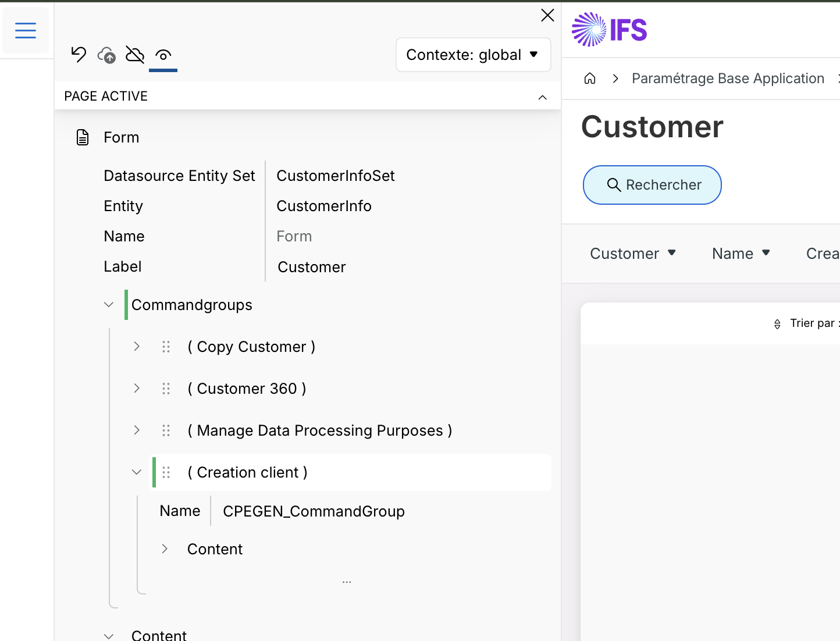Go to the home breadcrumb icon
The image size is (840, 641).
point(590,79)
